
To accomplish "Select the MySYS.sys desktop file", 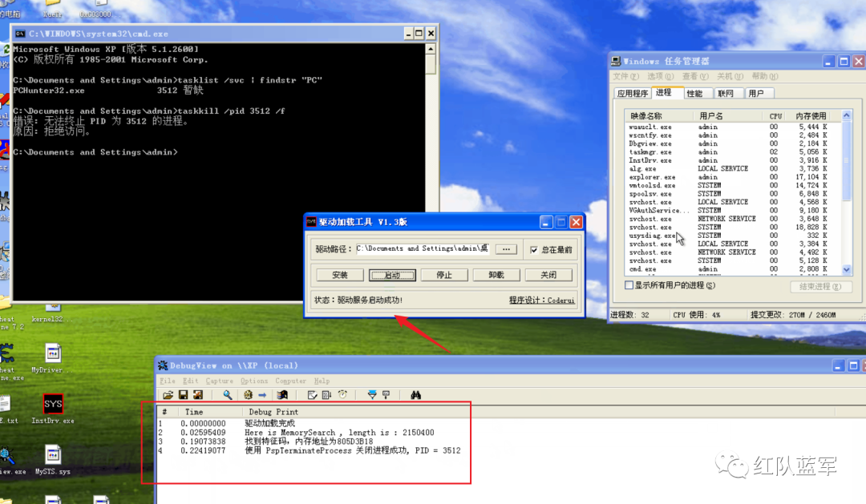I will (x=53, y=460).
